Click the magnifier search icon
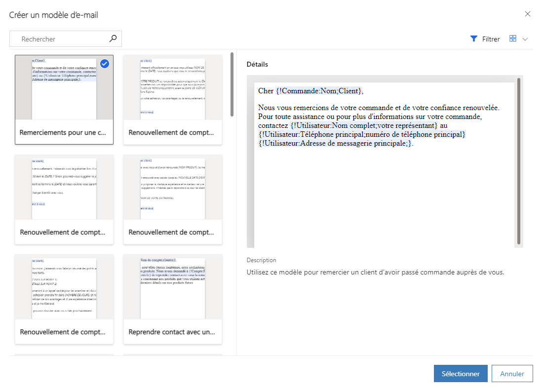 [x=113, y=39]
